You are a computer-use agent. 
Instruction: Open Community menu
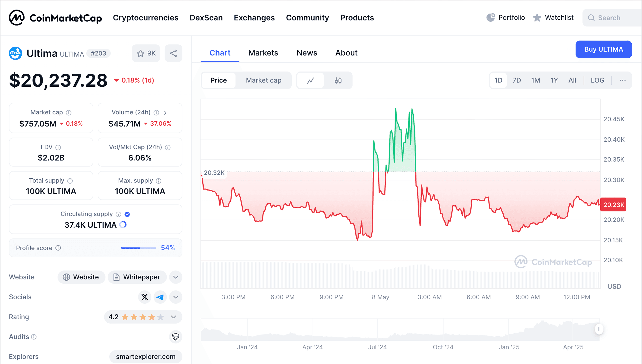click(307, 18)
